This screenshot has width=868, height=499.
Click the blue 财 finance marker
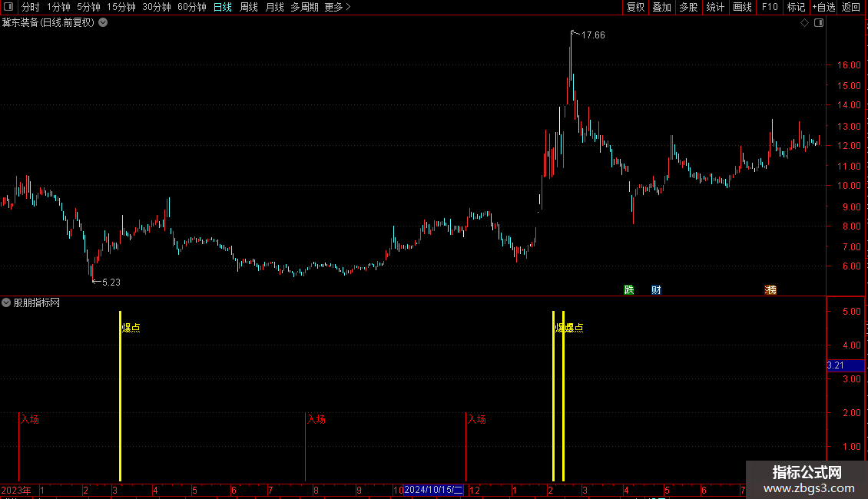656,290
